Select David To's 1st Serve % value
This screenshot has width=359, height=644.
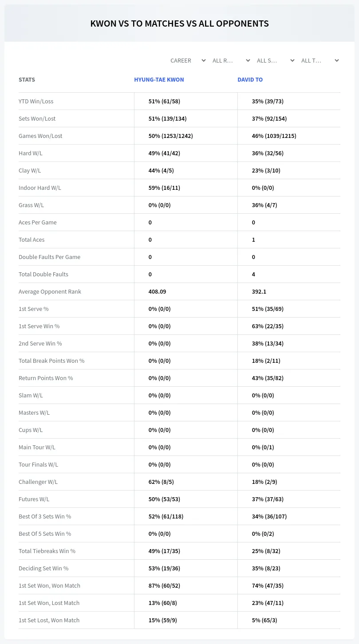click(x=268, y=309)
